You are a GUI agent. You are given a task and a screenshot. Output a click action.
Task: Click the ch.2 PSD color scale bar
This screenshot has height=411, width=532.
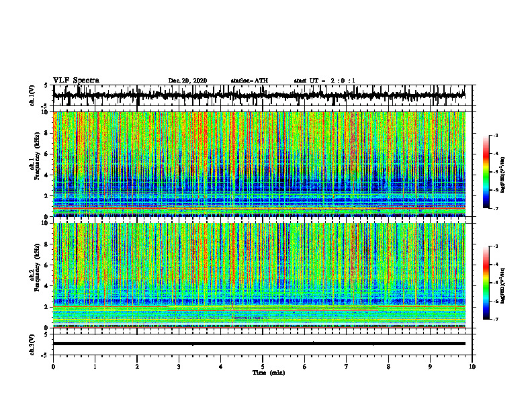(x=486, y=283)
